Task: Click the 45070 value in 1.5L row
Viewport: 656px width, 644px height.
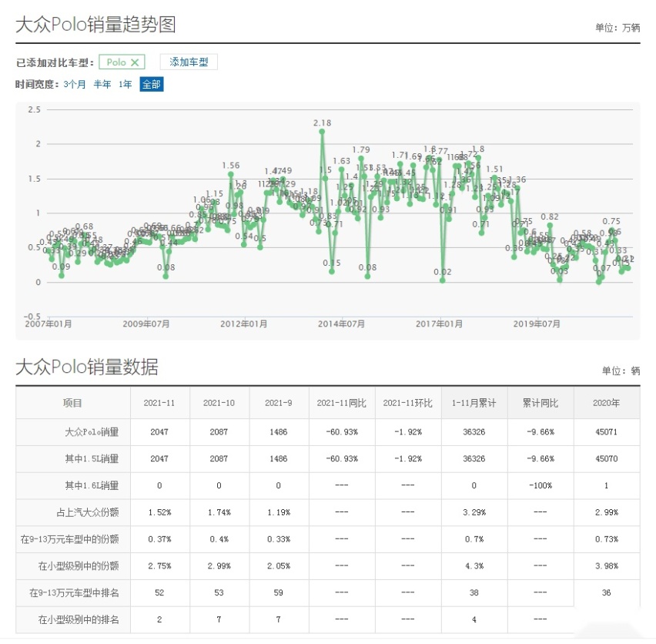Action: click(606, 458)
